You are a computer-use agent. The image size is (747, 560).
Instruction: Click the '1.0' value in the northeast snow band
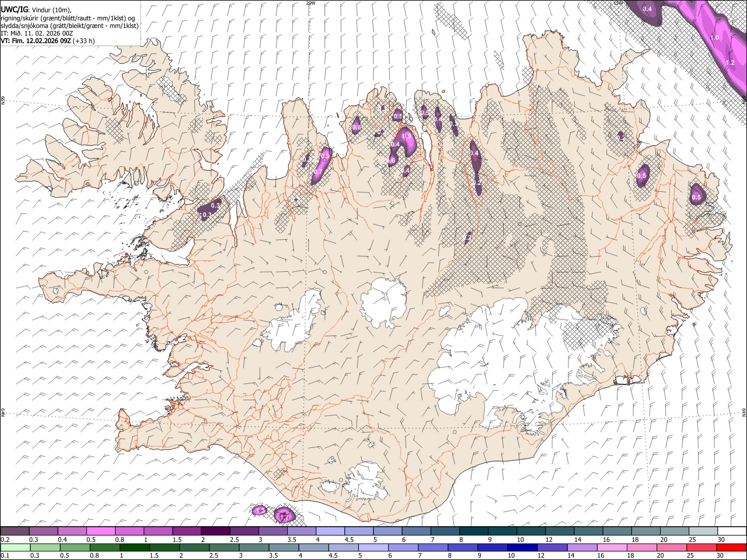coord(714,37)
